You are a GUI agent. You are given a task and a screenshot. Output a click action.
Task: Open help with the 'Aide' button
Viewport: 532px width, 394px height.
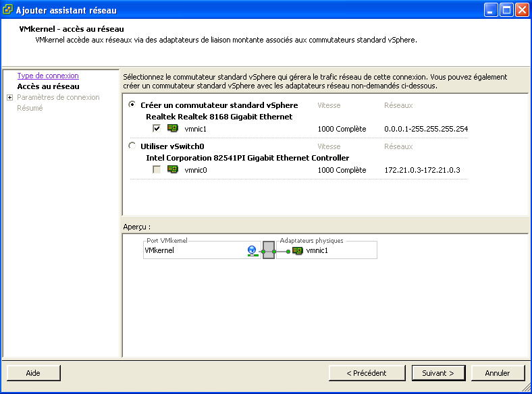click(33, 373)
